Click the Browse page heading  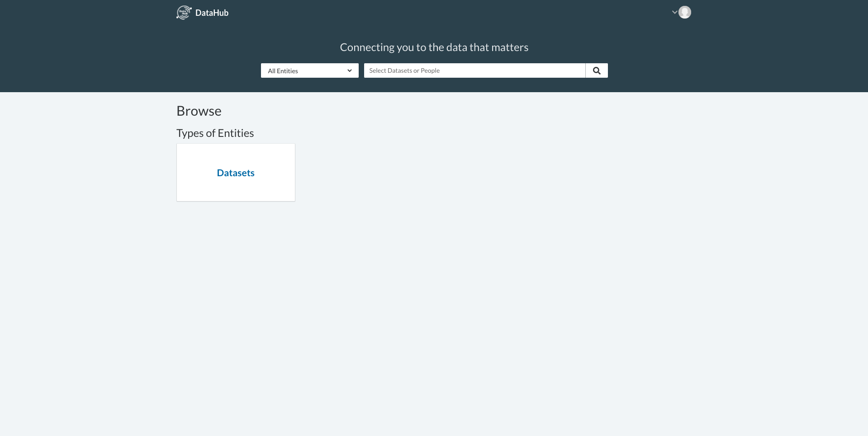click(199, 110)
